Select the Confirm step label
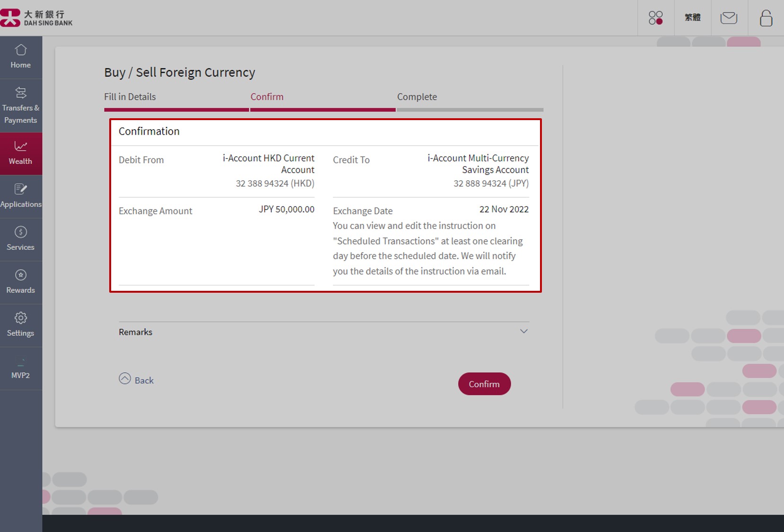 point(267,96)
